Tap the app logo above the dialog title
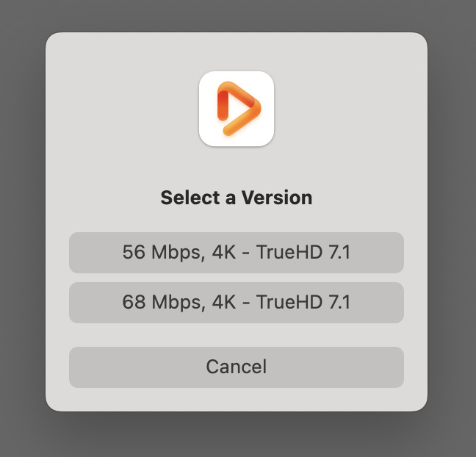The height and width of the screenshot is (457, 476). click(237, 109)
